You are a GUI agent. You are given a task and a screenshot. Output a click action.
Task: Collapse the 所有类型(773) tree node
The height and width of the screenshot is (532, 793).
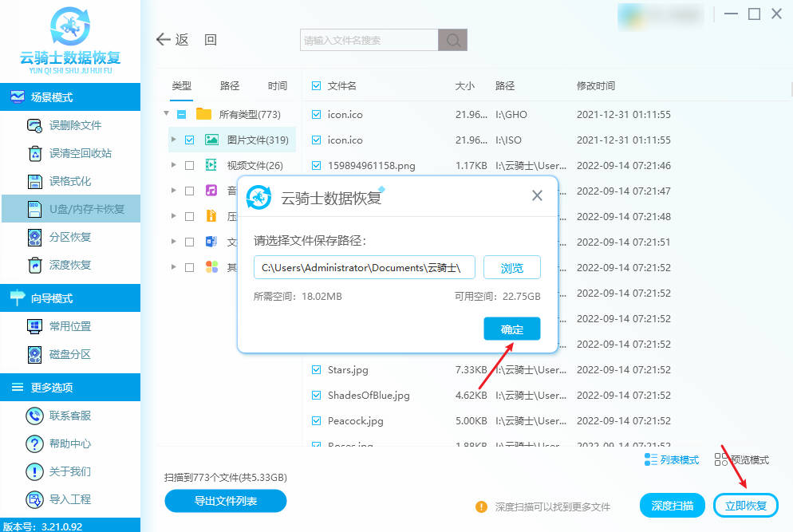pyautogui.click(x=167, y=113)
